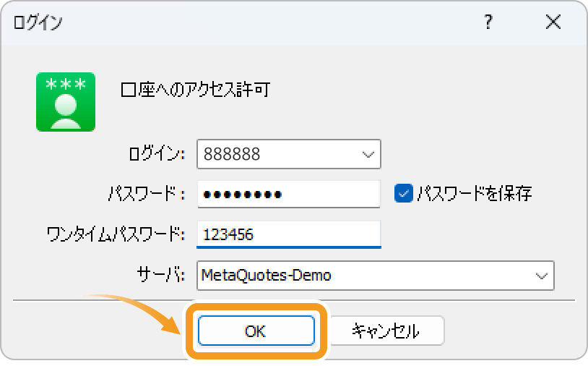
Task: Toggle the パスワードを保存 checkbox
Action: click(x=404, y=194)
